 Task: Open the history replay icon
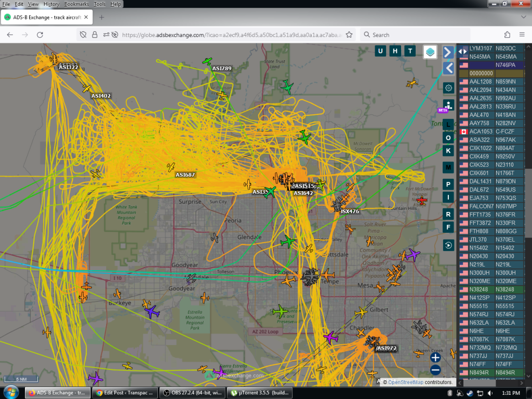click(x=448, y=245)
